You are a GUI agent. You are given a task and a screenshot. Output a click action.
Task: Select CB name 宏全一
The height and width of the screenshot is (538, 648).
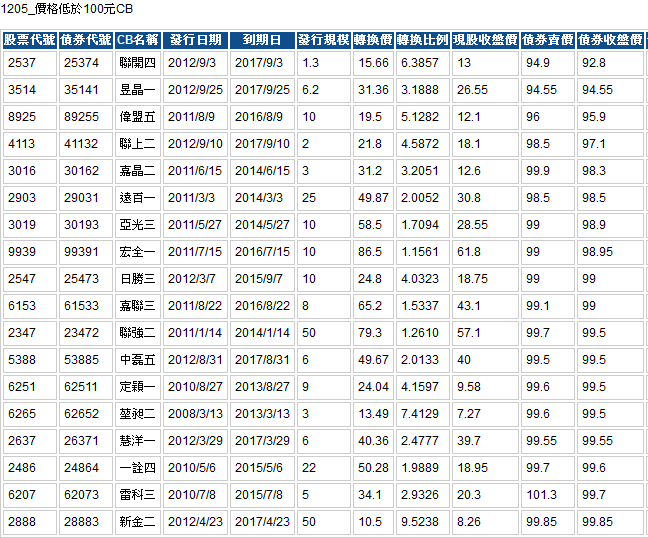(138, 252)
